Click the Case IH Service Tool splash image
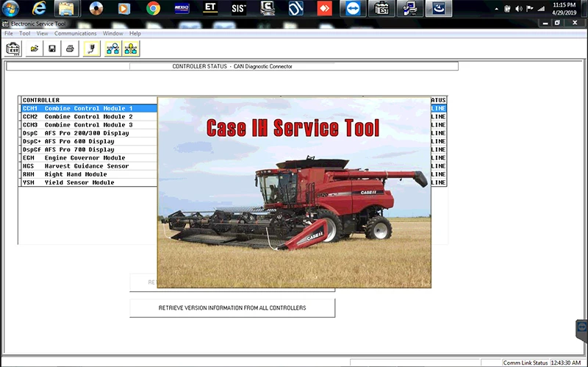 point(294,193)
